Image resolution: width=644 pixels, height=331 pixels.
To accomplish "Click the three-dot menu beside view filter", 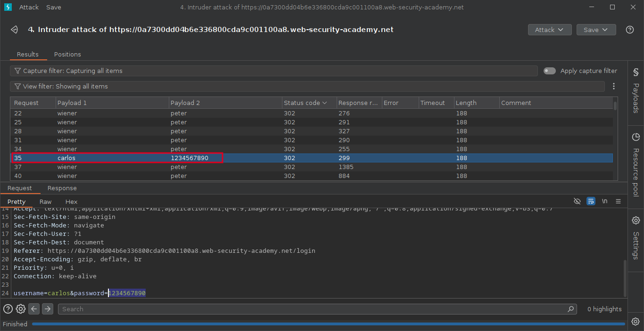I will [614, 86].
